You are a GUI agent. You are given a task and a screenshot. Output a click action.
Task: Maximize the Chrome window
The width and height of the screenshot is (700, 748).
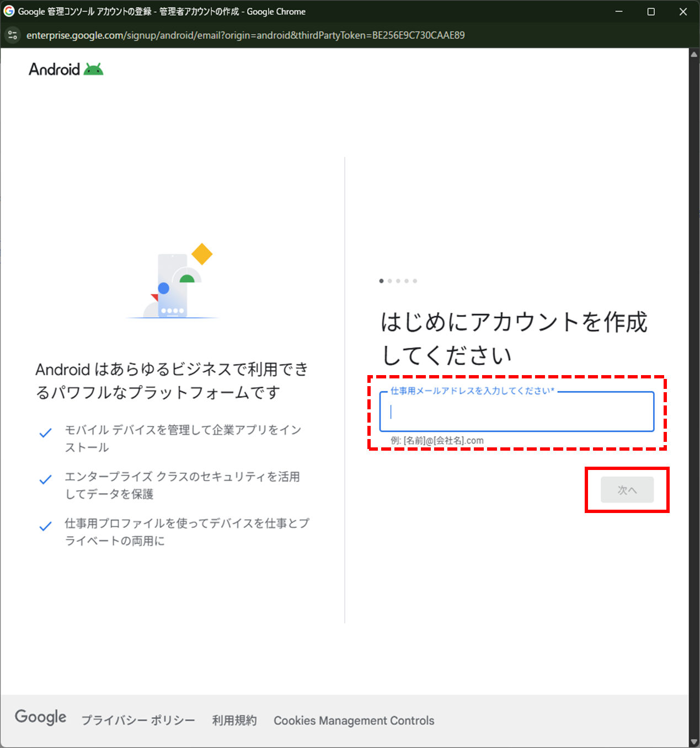pyautogui.click(x=651, y=12)
